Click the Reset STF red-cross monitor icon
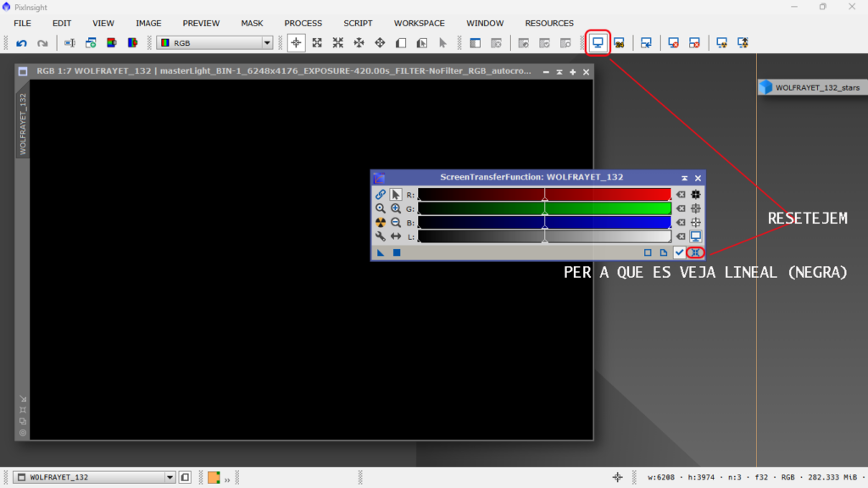The image size is (868, 488). pos(673,42)
